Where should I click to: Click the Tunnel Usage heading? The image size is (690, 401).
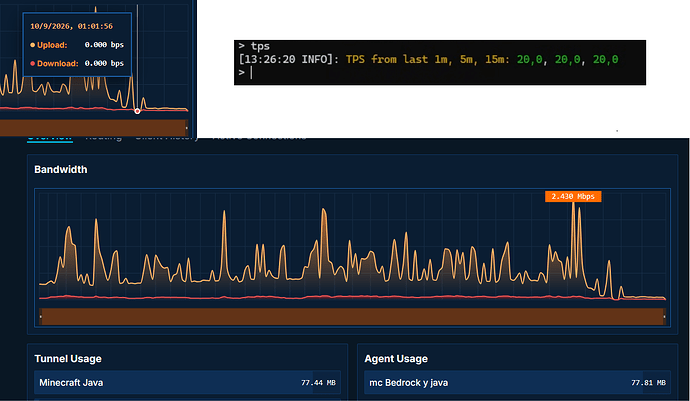(68, 359)
